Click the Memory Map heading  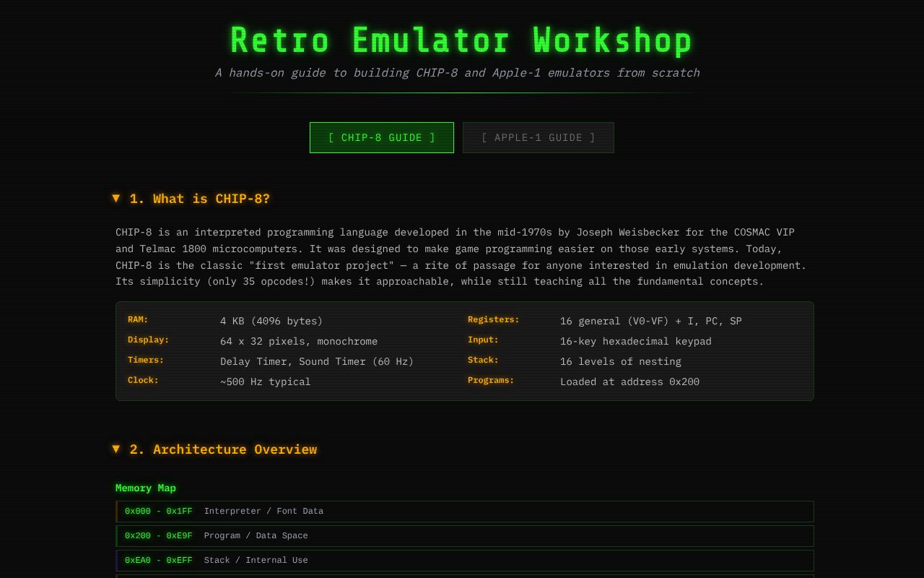click(x=145, y=488)
